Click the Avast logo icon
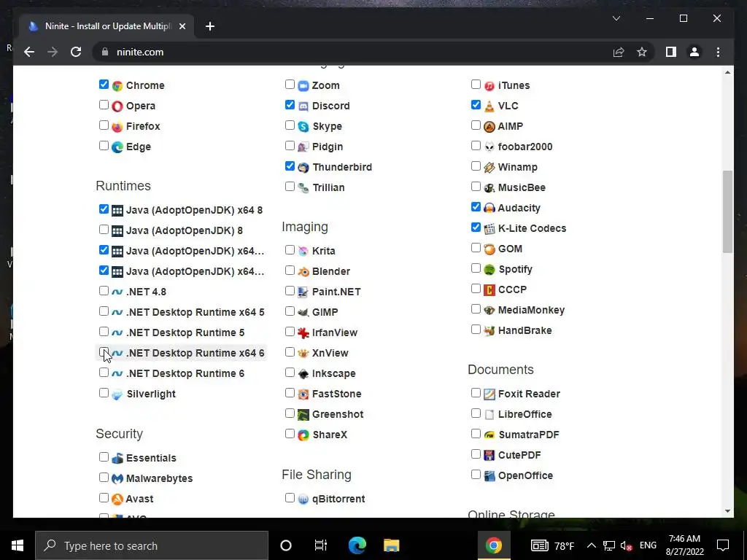Image resolution: width=747 pixels, height=560 pixels. (117, 499)
